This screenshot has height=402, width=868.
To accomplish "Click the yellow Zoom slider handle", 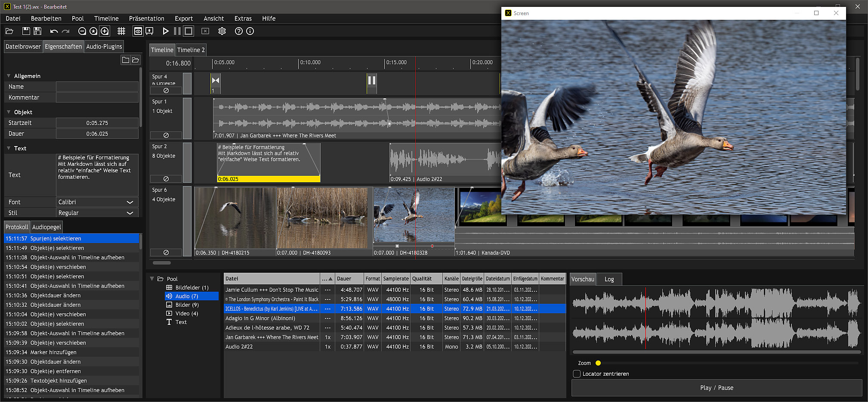I will [598, 363].
